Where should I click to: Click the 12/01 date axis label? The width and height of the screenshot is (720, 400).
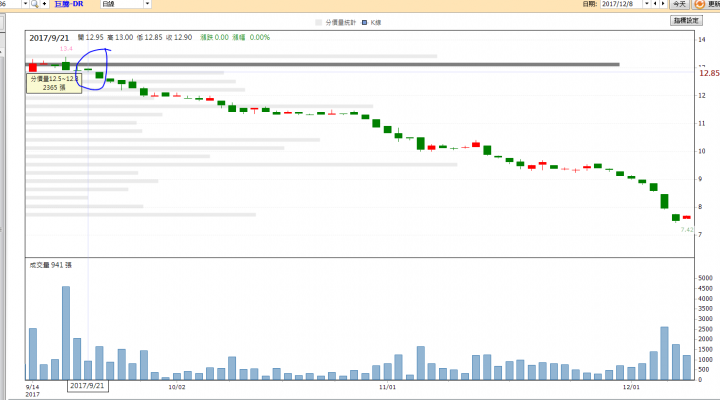(x=631, y=387)
